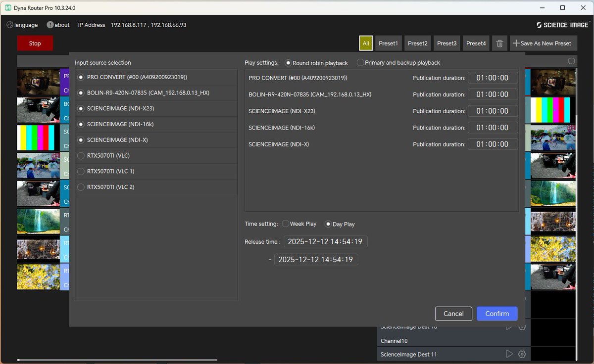Tick the select-all checkbox at top right
This screenshot has height=364, width=594.
[571, 61]
